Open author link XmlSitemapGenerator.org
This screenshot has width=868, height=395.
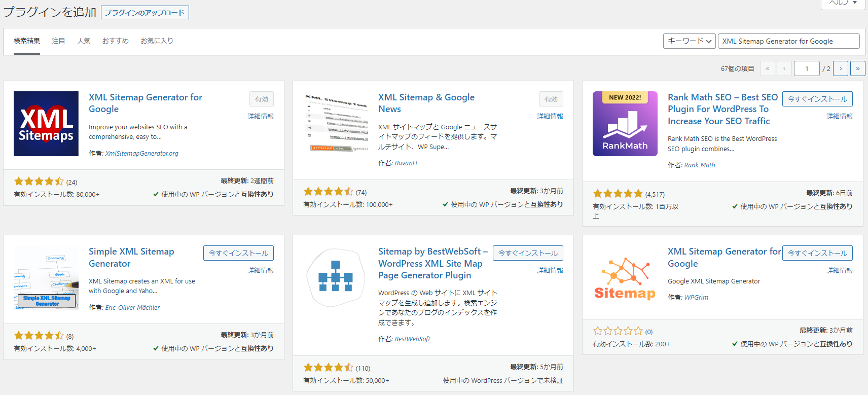pyautogui.click(x=141, y=154)
